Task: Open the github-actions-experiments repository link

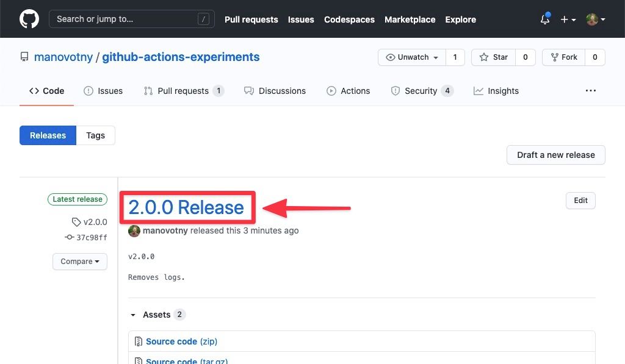Action: point(181,57)
